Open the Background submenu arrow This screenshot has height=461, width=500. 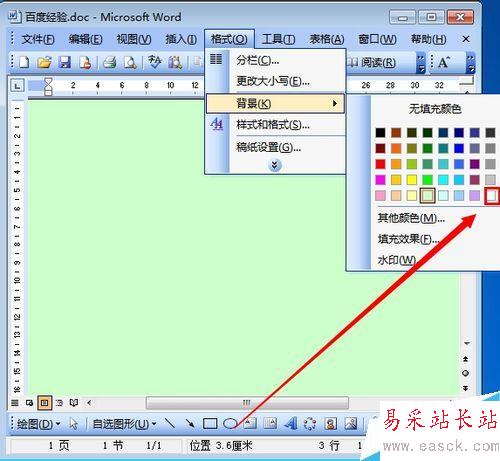click(x=335, y=104)
